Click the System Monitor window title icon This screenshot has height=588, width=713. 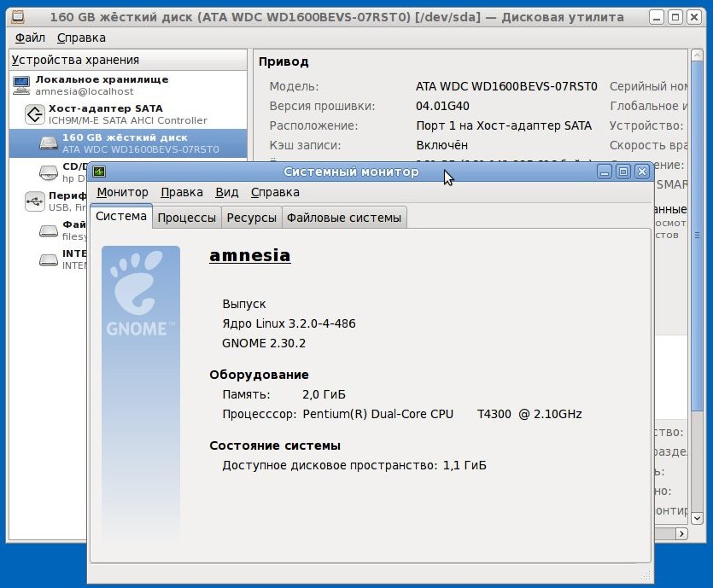pyautogui.click(x=99, y=172)
